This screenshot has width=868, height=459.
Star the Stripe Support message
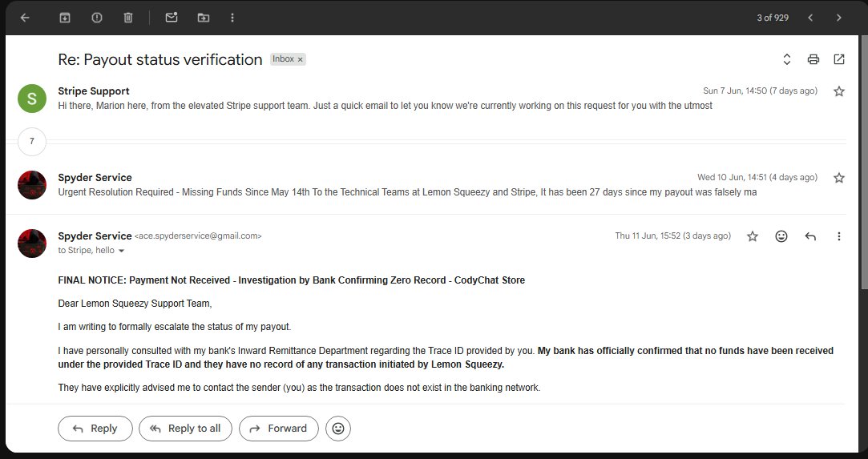[x=839, y=91]
